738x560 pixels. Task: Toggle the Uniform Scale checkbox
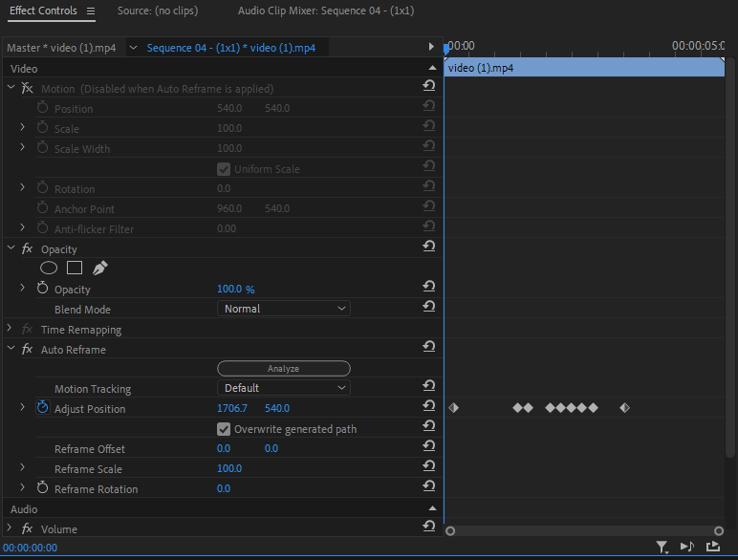click(x=224, y=169)
